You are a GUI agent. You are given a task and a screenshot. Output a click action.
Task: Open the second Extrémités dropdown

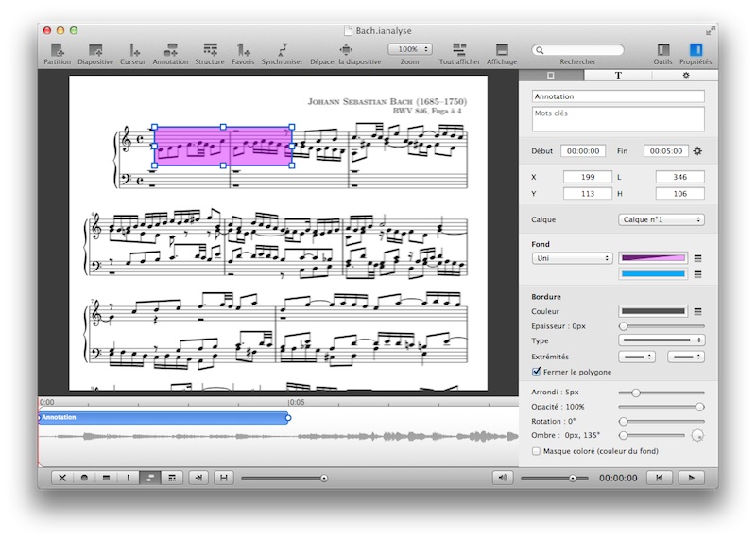tap(686, 357)
